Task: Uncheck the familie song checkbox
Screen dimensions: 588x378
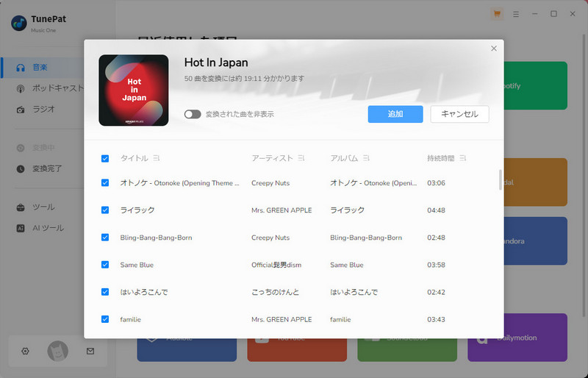Action: (x=105, y=319)
